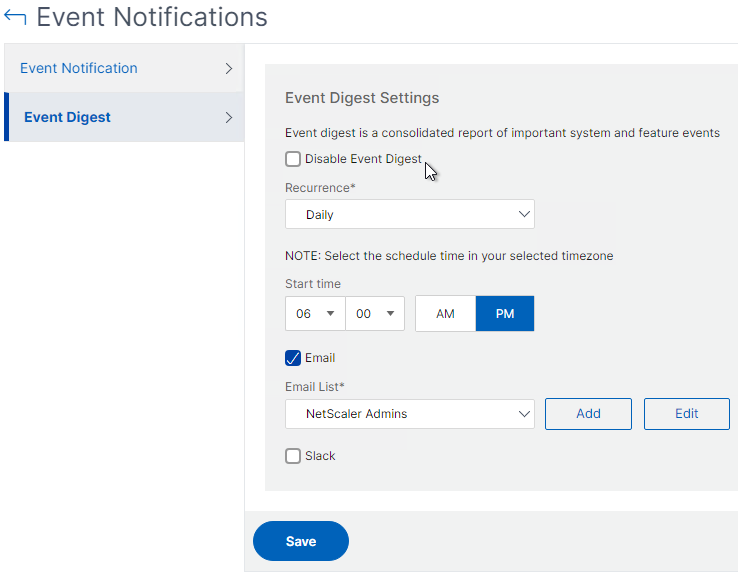Open the Recurrence Daily dropdown
This screenshot has width=738, height=572.
click(x=409, y=214)
